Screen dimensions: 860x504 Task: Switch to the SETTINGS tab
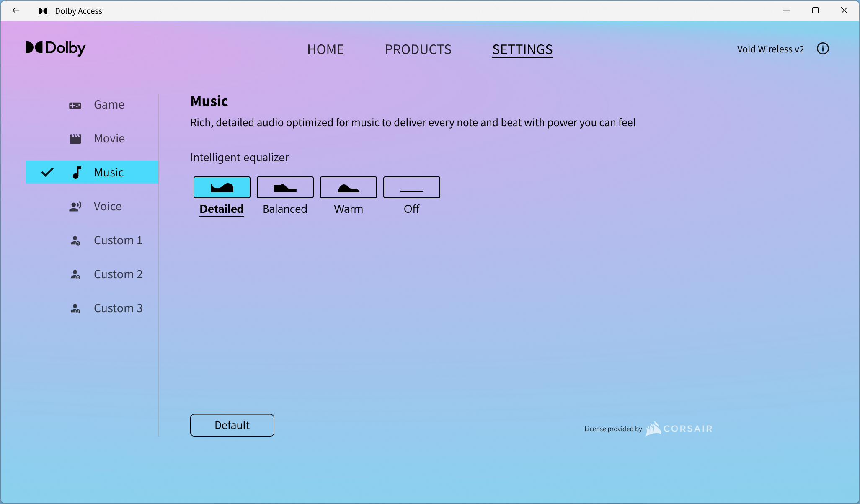[x=522, y=49]
